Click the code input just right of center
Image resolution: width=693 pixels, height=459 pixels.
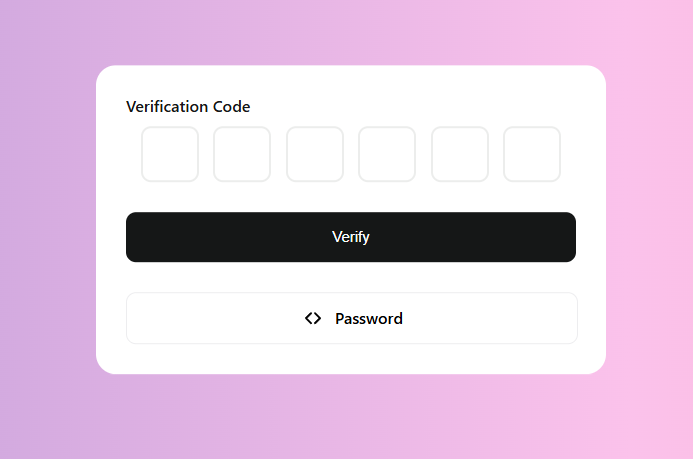click(387, 154)
